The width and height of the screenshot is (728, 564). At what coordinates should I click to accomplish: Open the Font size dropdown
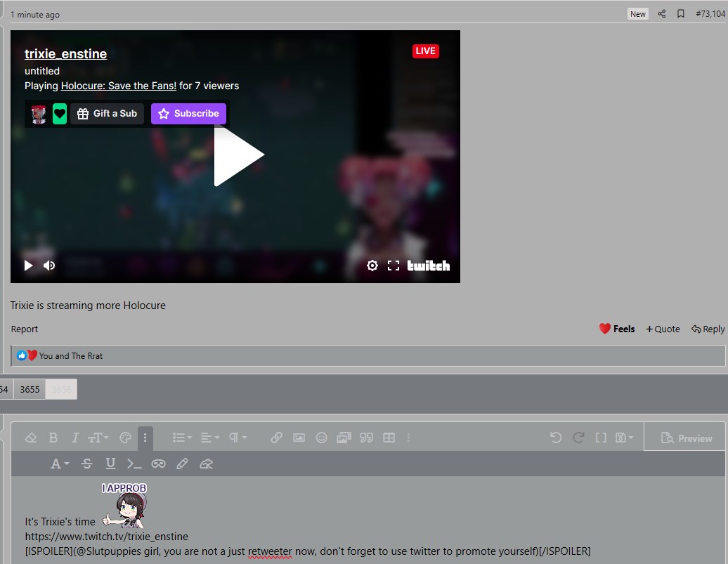98,438
